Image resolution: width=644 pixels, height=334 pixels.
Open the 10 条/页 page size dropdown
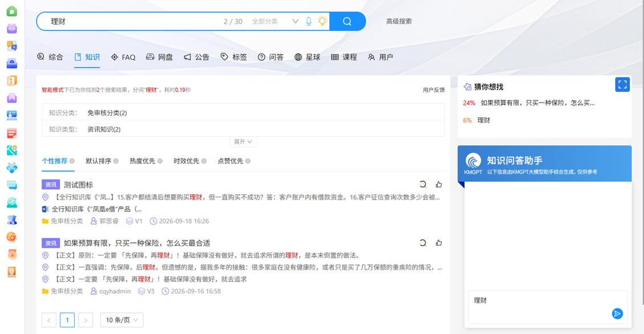click(x=121, y=320)
